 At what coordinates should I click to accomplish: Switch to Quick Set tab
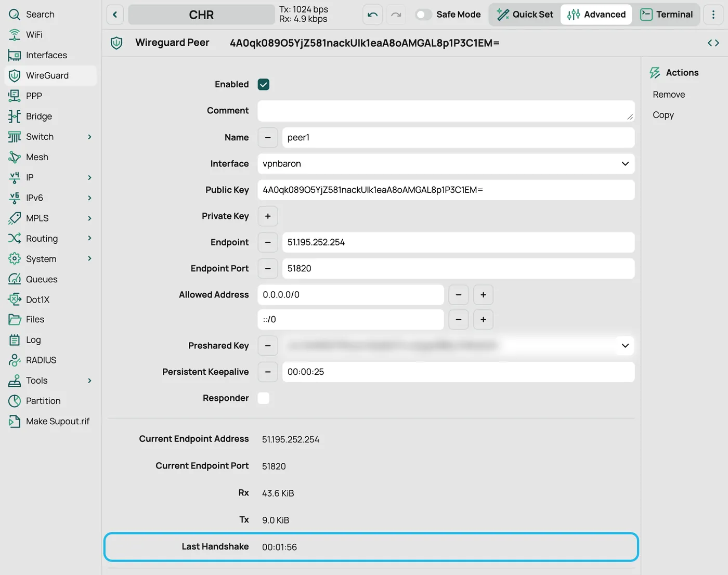tap(525, 15)
